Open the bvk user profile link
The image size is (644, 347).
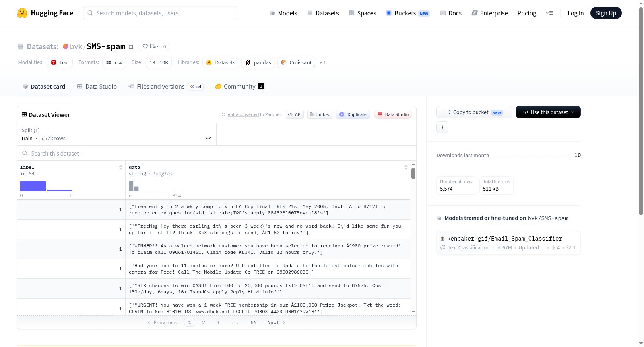pos(76,46)
